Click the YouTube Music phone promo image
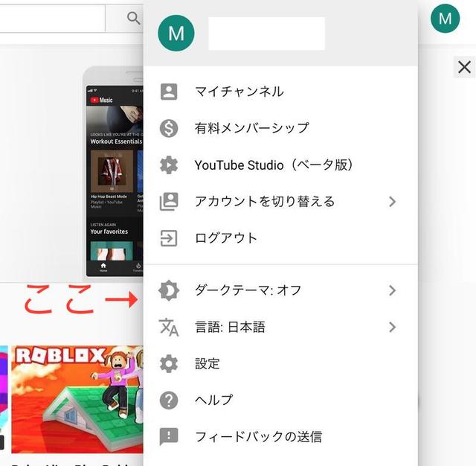This screenshot has height=466, width=476. [113, 172]
